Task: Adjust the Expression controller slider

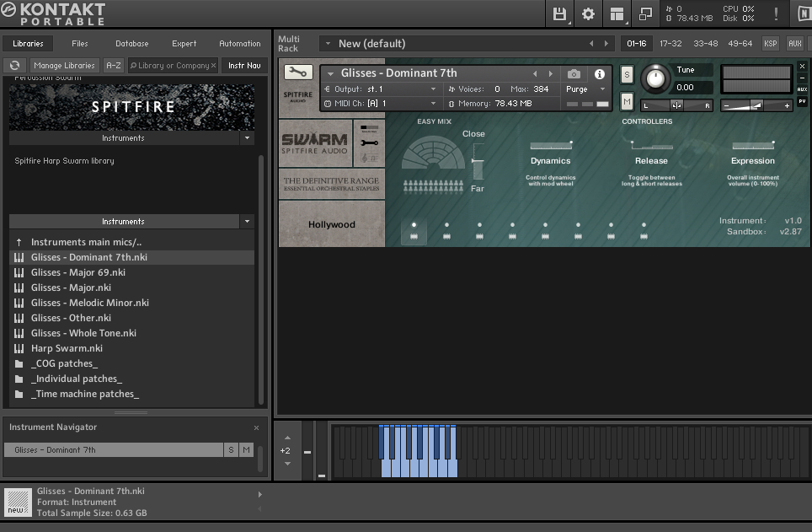Action: [x=753, y=145]
